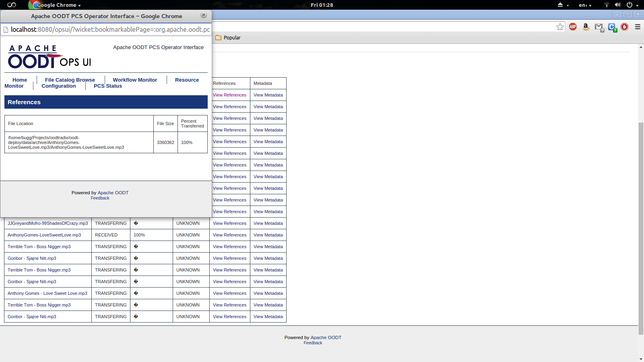Open the en keyboard layout dropdown
This screenshot has width=644, height=362.
pyautogui.click(x=585, y=5)
